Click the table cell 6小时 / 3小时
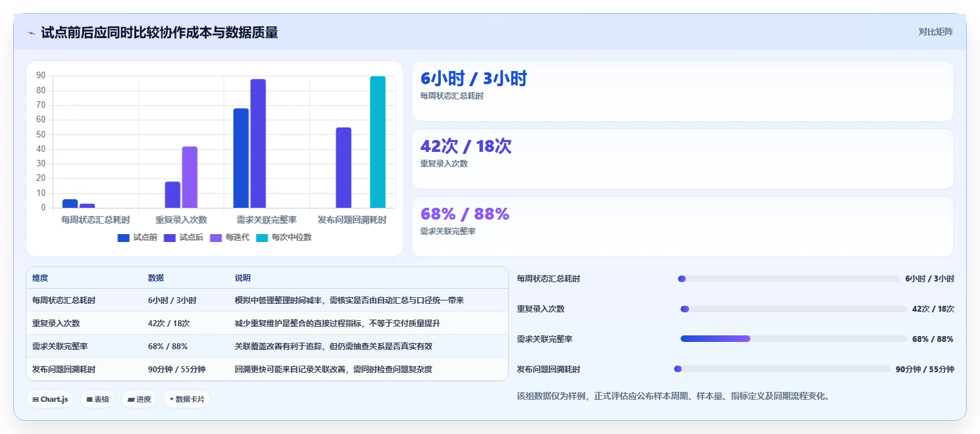 (x=172, y=300)
